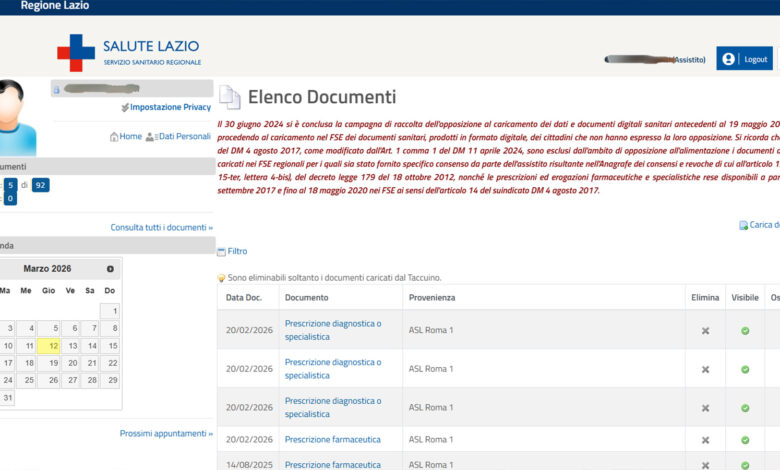Open Prossimi appuntamenti link
Viewport: 780px width, 470px height.
tap(166, 434)
